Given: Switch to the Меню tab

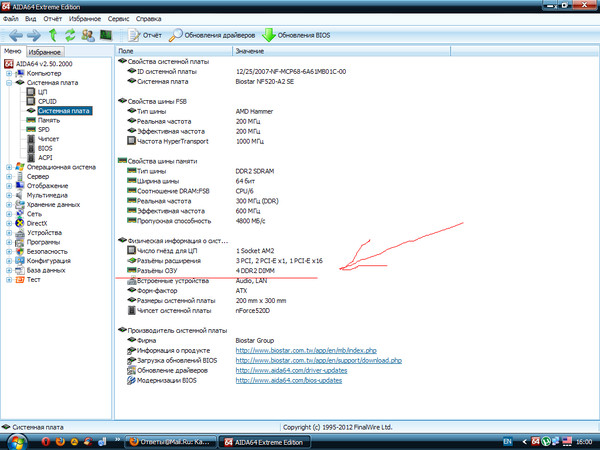Looking at the screenshot, I should pyautogui.click(x=13, y=51).
